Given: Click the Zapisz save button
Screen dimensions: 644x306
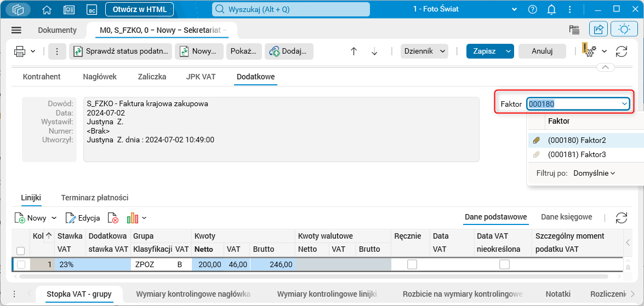Looking at the screenshot, I should 485,51.
